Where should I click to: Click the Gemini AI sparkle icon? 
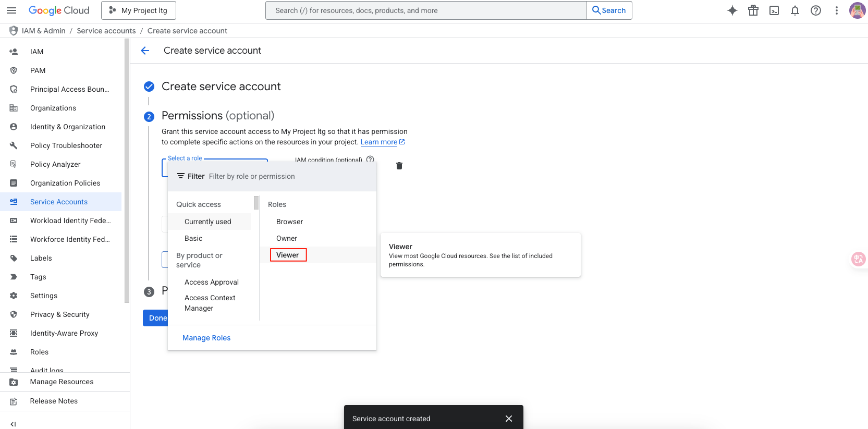[x=732, y=10]
